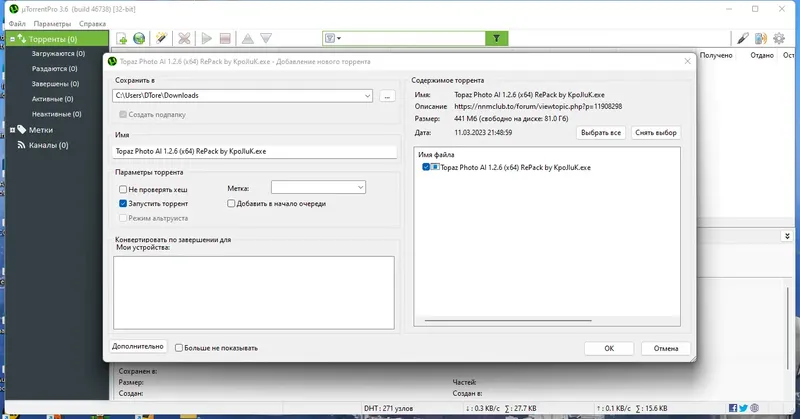Screen dimensions: 800x419
Task: Select Каналы (0) in sidebar
Action: coord(48,145)
